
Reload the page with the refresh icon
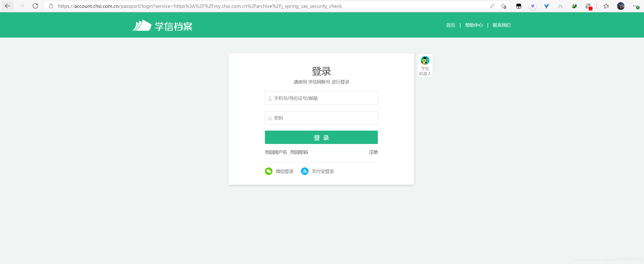coord(36,6)
